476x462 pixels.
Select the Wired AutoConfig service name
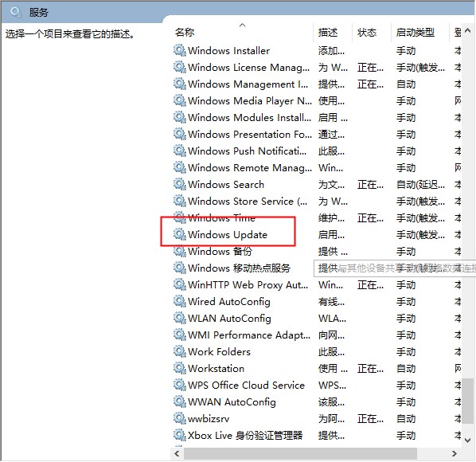tap(229, 302)
